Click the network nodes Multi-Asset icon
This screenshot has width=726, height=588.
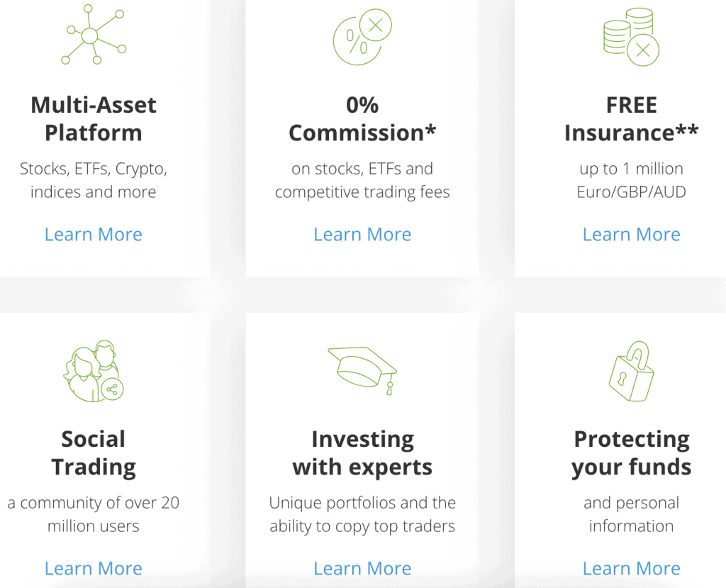tap(94, 35)
